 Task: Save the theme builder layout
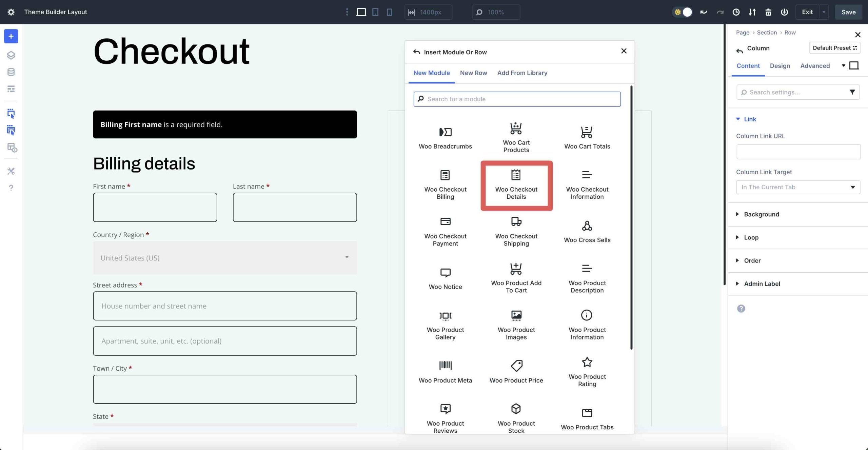click(848, 12)
